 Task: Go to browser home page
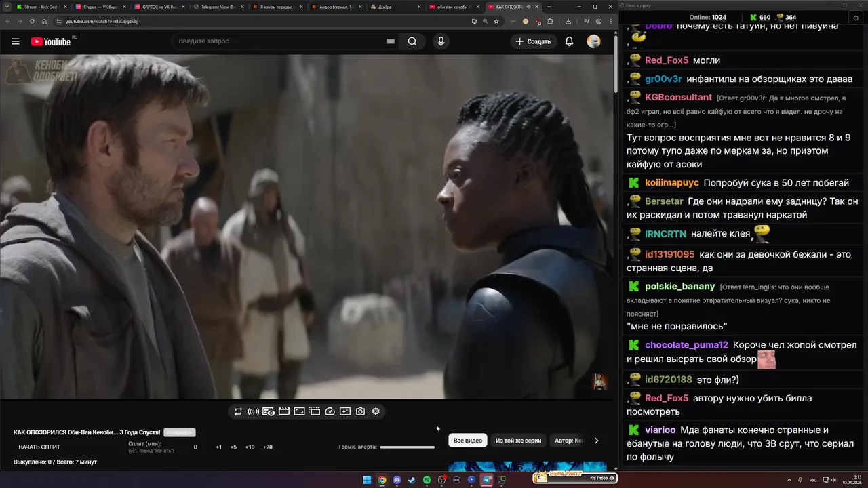pos(45,21)
